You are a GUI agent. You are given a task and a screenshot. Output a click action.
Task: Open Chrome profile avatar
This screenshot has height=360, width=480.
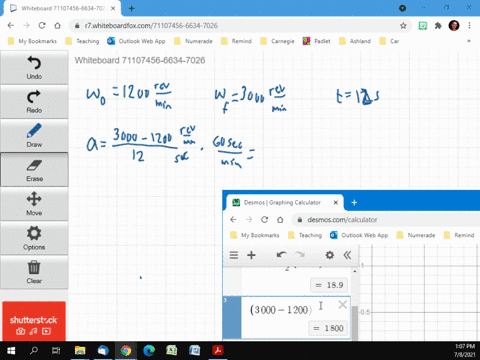[454, 26]
